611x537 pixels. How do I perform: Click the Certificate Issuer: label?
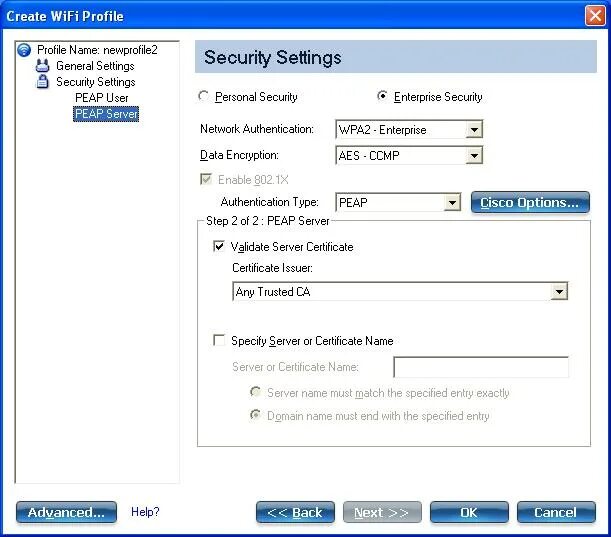tap(272, 268)
